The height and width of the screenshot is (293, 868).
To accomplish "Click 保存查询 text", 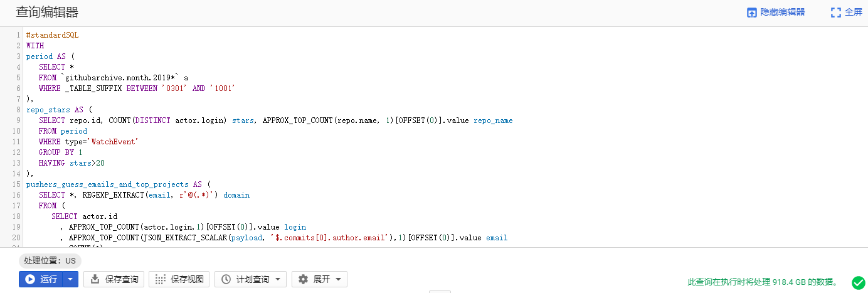I will click(123, 279).
